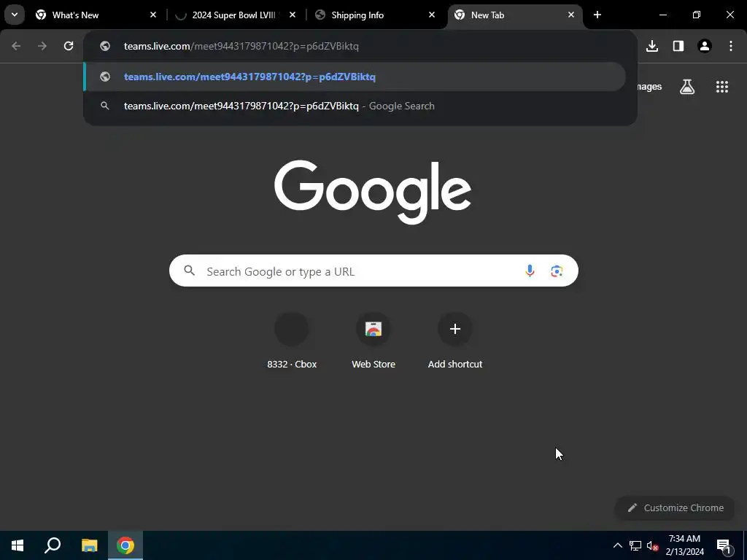This screenshot has height=560, width=747.
Task: Open the Chrome profile avatar menu
Action: coord(704,46)
